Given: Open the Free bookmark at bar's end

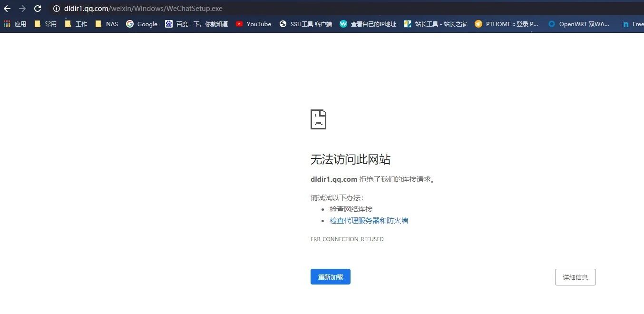Looking at the screenshot, I should click(633, 24).
